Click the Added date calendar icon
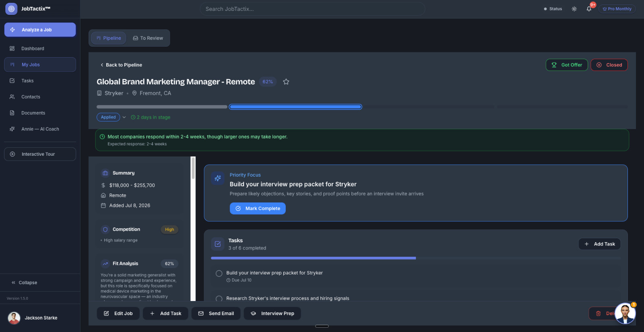 click(x=103, y=206)
